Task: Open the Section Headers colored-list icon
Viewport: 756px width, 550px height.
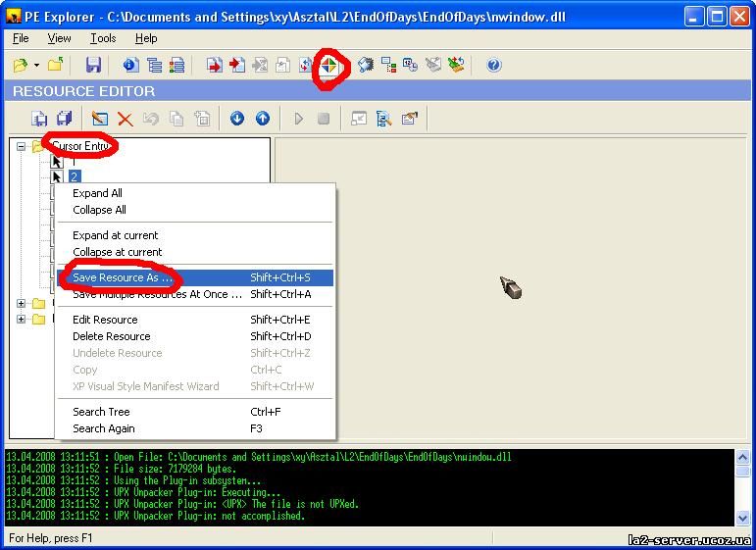Action: 176,65
